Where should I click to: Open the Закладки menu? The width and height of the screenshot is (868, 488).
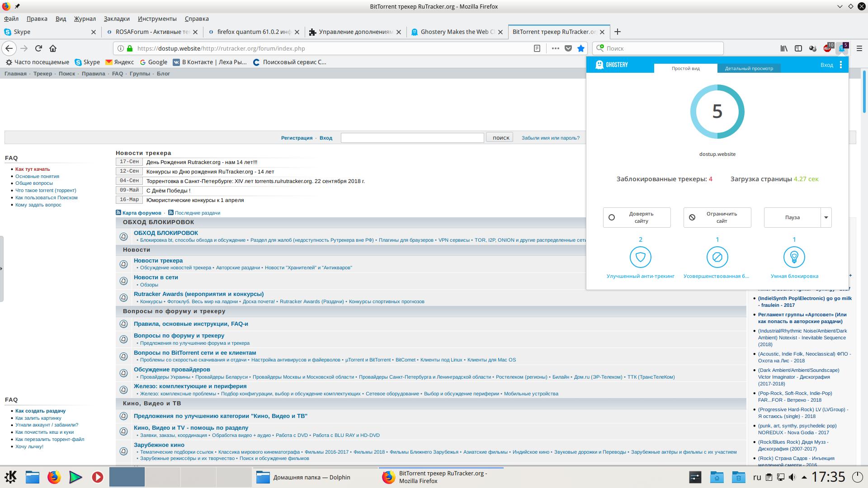click(x=117, y=19)
